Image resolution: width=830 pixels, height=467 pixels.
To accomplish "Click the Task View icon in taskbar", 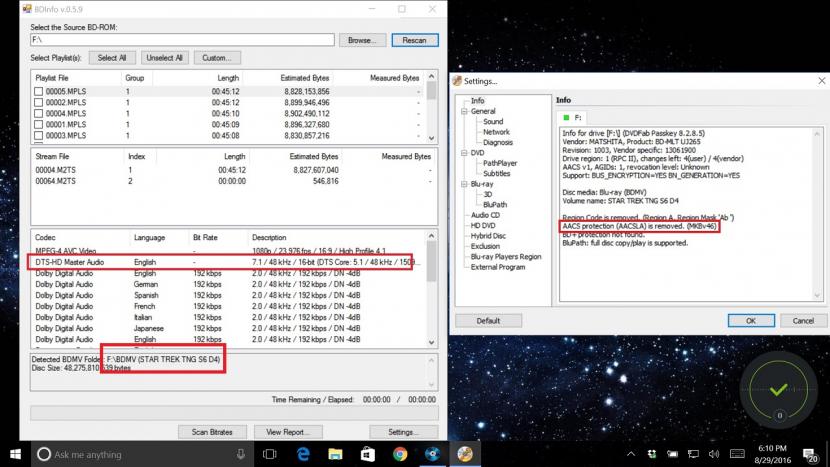I will pos(271,454).
